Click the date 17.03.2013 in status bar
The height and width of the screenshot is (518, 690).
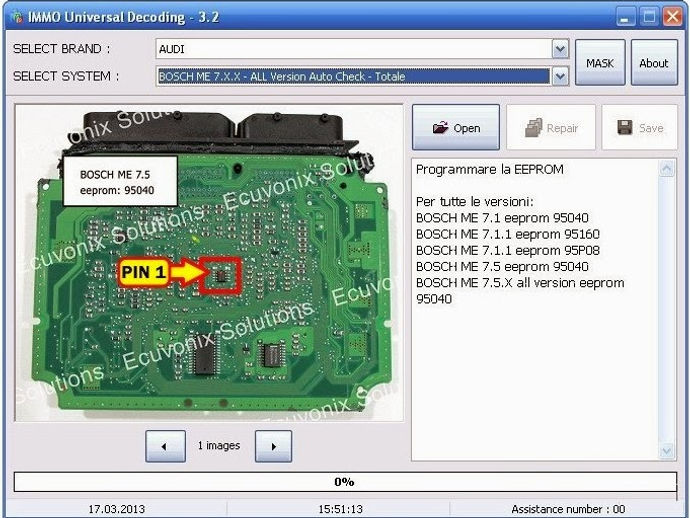click(117, 509)
